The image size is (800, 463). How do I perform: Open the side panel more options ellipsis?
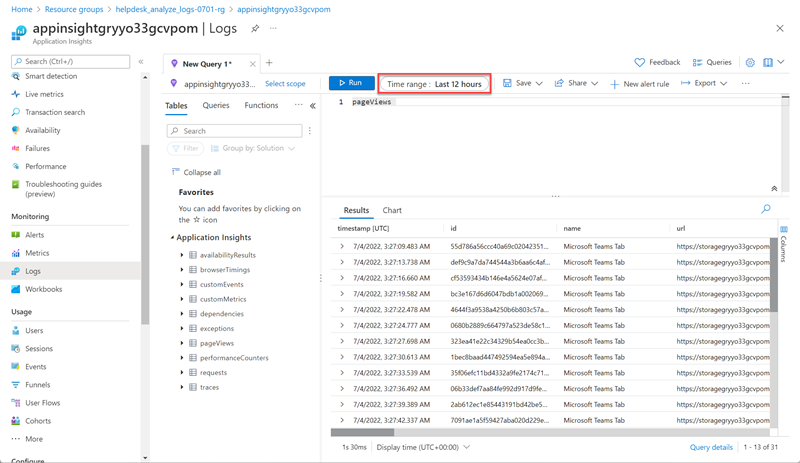coord(298,105)
